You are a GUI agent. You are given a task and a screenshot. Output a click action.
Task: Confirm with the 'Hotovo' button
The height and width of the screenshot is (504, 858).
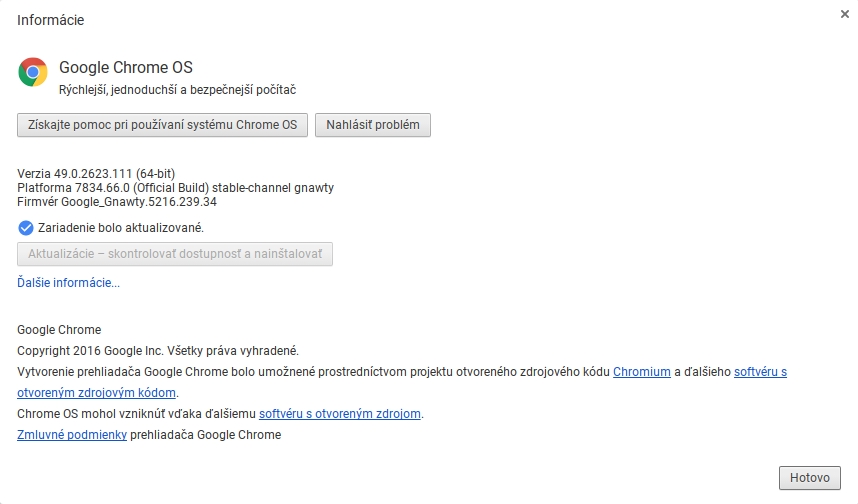809,478
